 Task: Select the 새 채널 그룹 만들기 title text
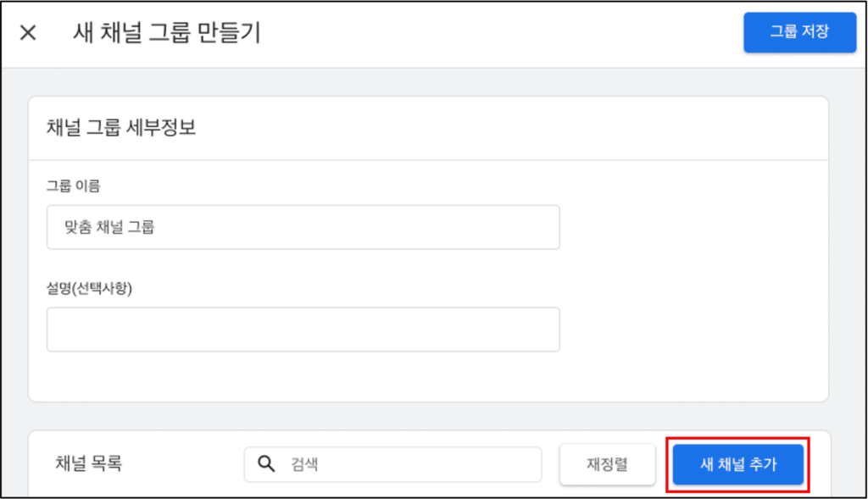(167, 33)
